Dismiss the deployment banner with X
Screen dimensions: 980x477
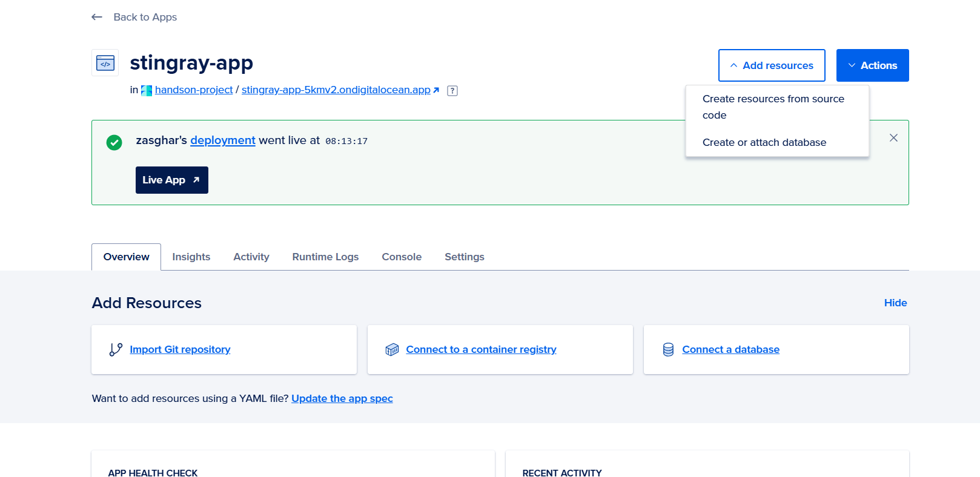[893, 138]
